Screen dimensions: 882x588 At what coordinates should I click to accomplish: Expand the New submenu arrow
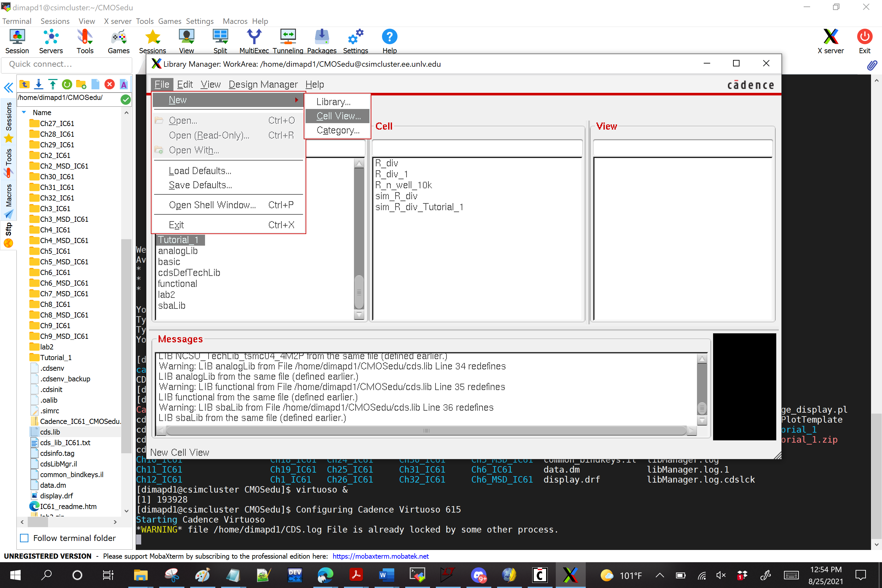[x=296, y=100]
